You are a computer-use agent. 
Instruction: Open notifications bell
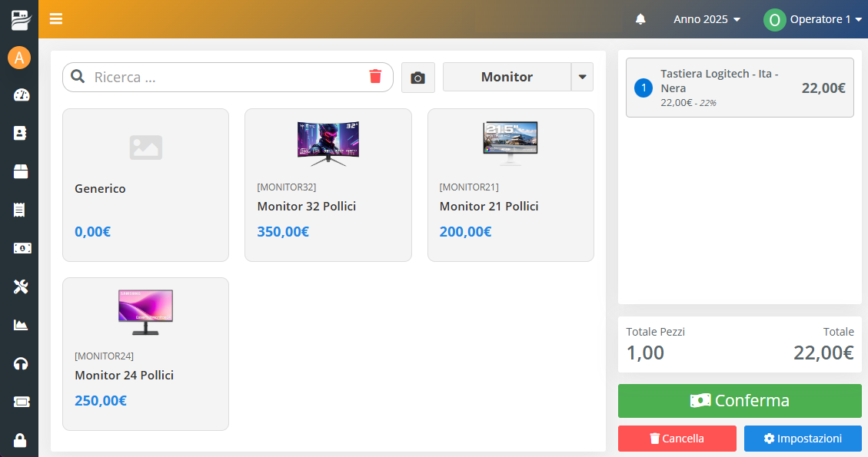click(640, 19)
